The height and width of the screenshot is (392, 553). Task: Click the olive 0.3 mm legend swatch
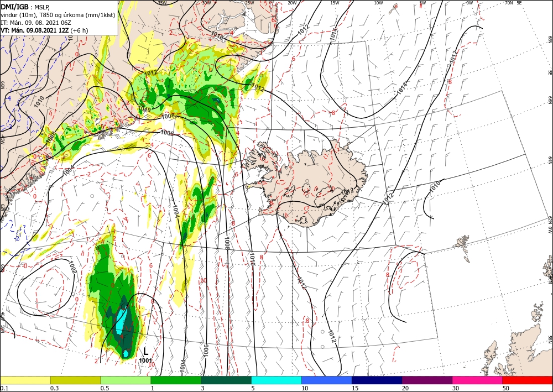click(75, 380)
